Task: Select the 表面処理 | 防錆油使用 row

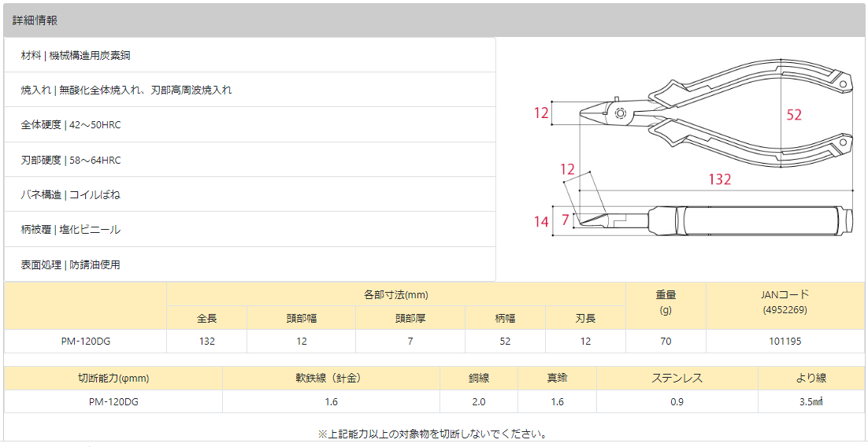Action: click(x=250, y=264)
